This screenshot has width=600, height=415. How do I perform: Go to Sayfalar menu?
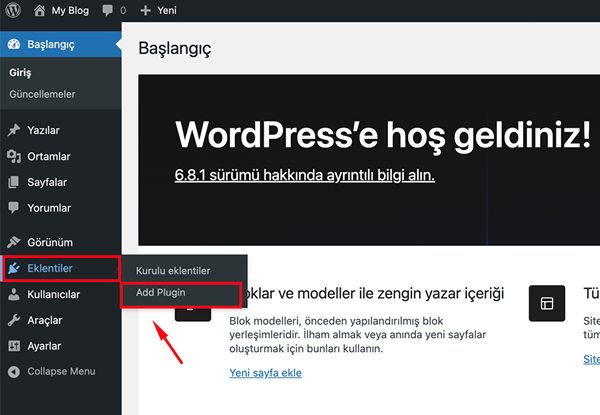point(61,182)
